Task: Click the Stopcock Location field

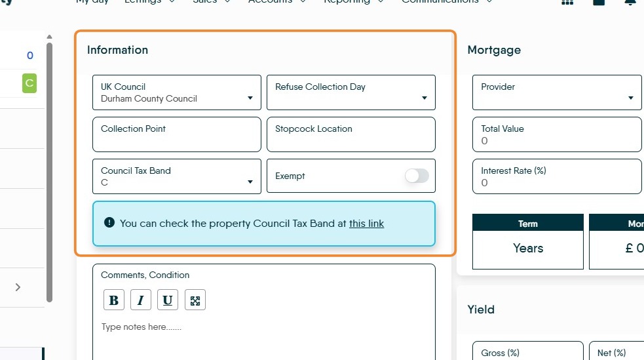Action: tap(350, 134)
